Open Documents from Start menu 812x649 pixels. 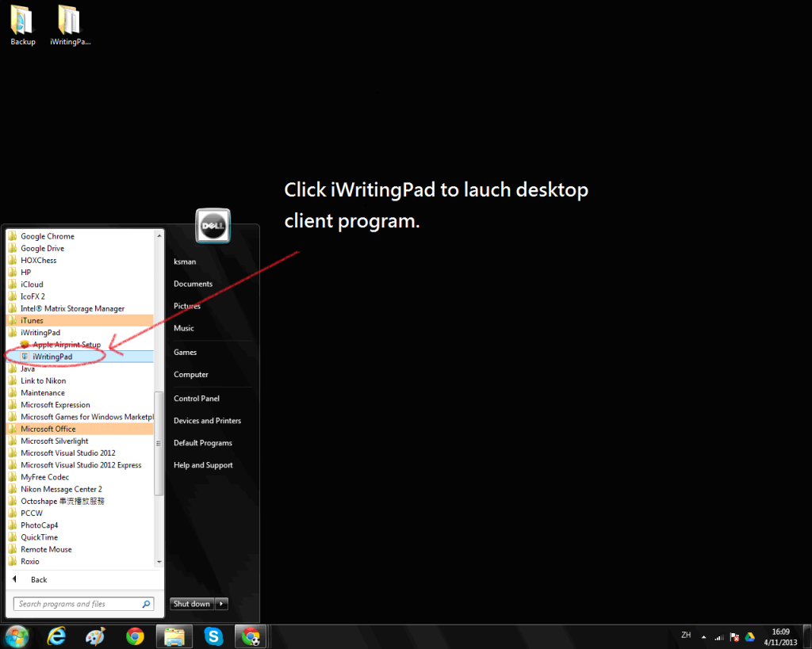pyautogui.click(x=193, y=284)
